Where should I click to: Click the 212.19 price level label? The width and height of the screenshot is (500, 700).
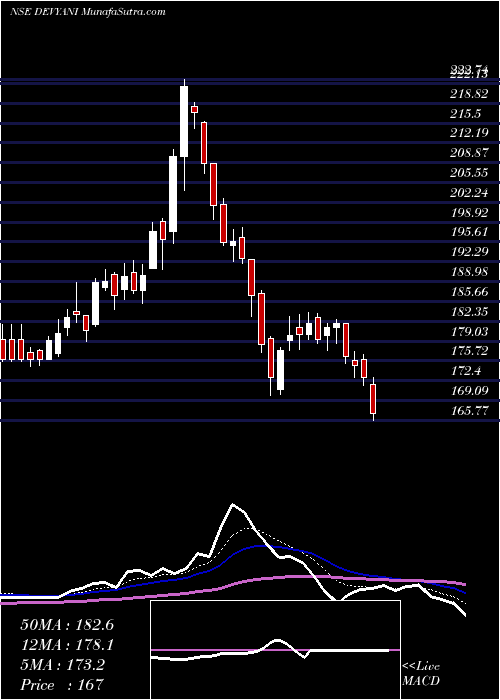[469, 133]
